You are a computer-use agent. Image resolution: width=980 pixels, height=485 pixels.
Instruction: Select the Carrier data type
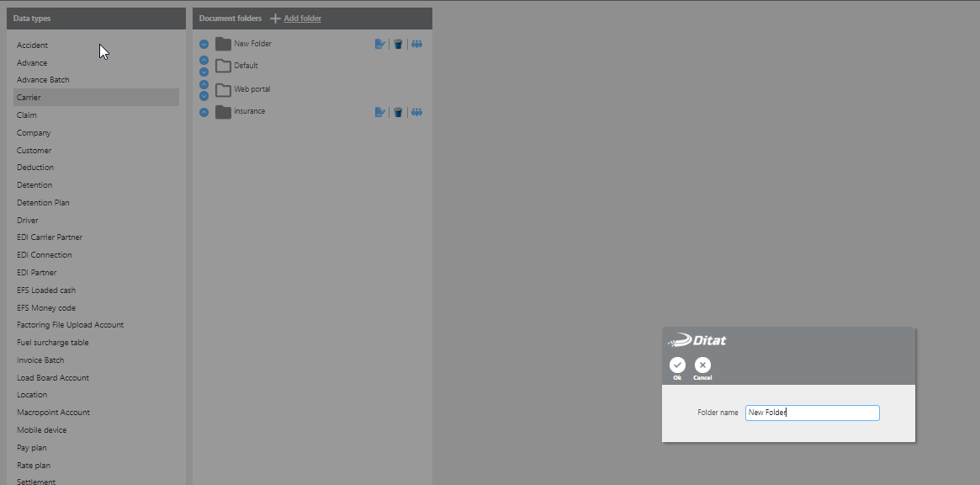(29, 98)
